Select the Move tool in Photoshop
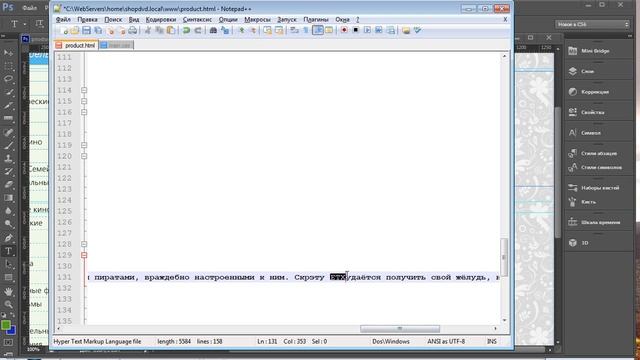 click(x=9, y=53)
